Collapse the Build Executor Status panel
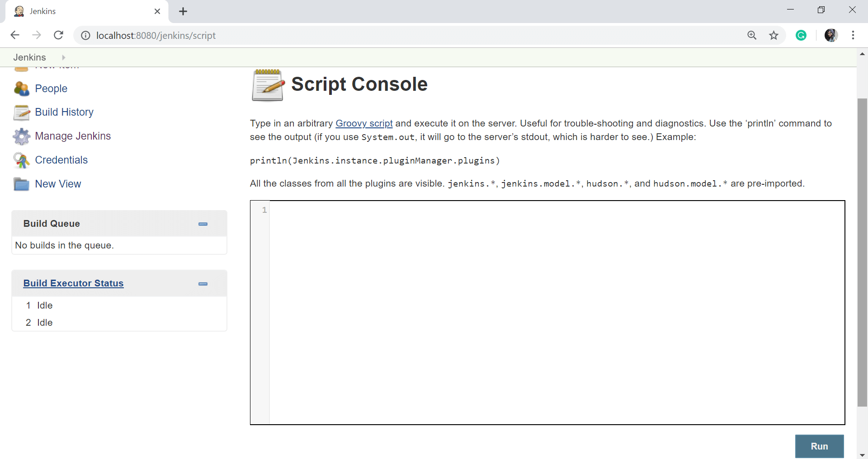Viewport: 868px width, 459px height. click(203, 284)
